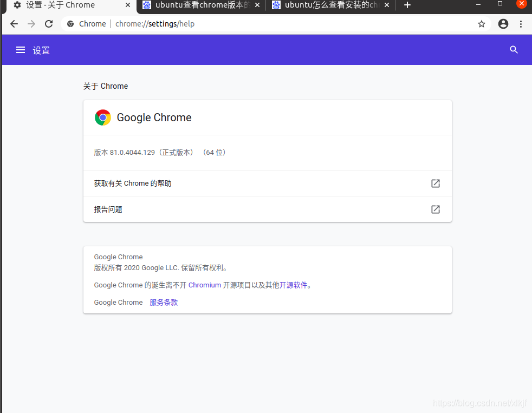This screenshot has width=532, height=413.
Task: Switch to the ubuntu查看chrome版本 tab
Action: tap(201, 5)
